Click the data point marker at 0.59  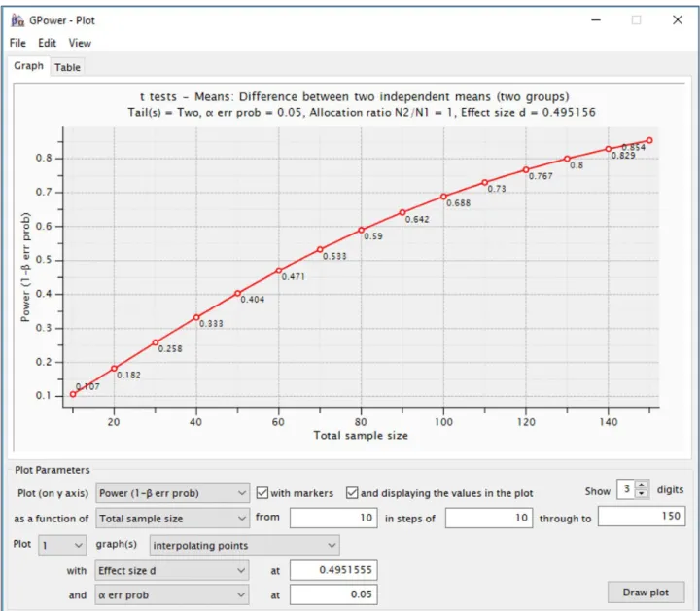pyautogui.click(x=361, y=230)
